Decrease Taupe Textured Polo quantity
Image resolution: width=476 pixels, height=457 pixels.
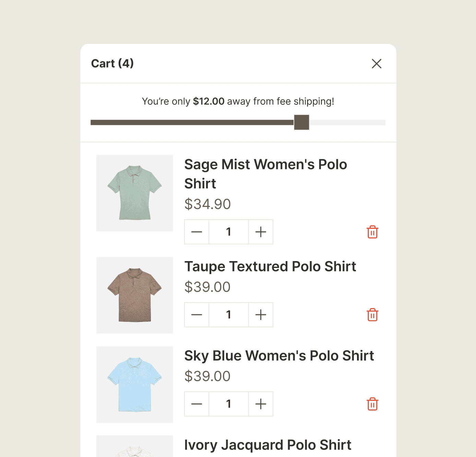coord(197,315)
